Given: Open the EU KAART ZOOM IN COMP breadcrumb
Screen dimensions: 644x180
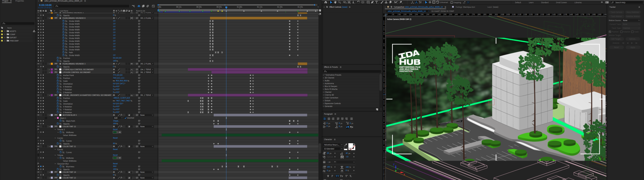Looking at the screenshot, I should click(x=442, y=11).
